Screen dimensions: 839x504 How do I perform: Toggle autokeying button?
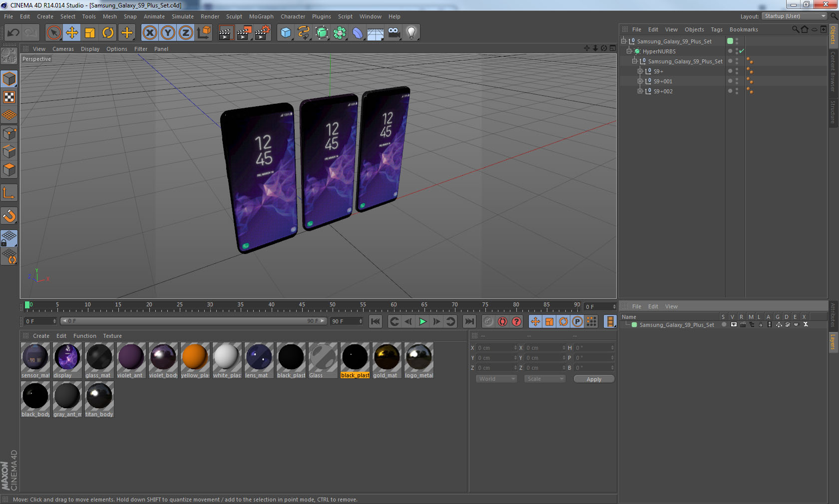(502, 321)
